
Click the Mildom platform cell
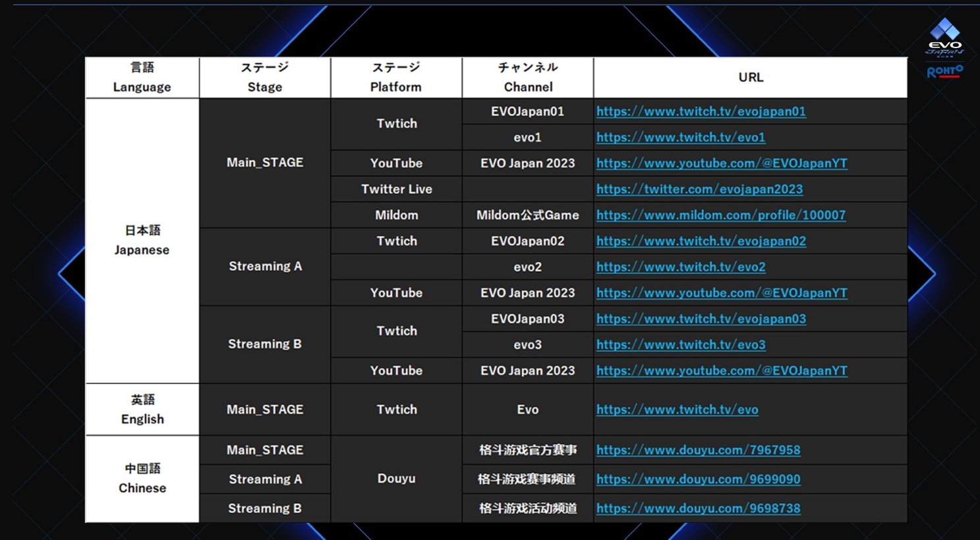coord(396,215)
